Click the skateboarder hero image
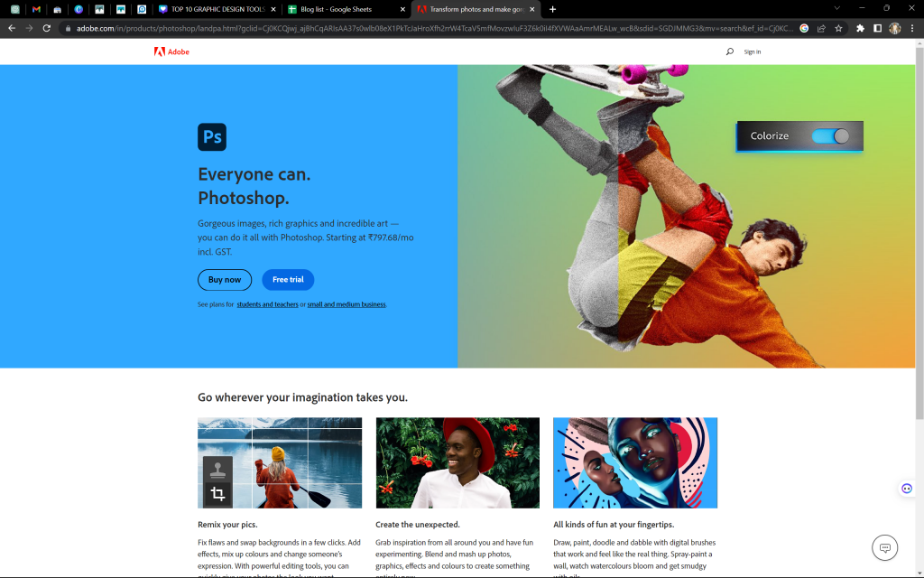 coord(686,217)
